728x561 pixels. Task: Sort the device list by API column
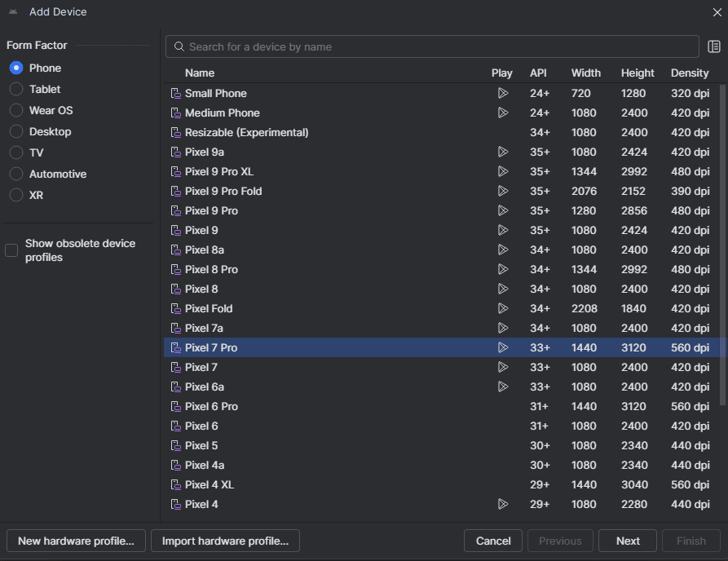pos(538,73)
